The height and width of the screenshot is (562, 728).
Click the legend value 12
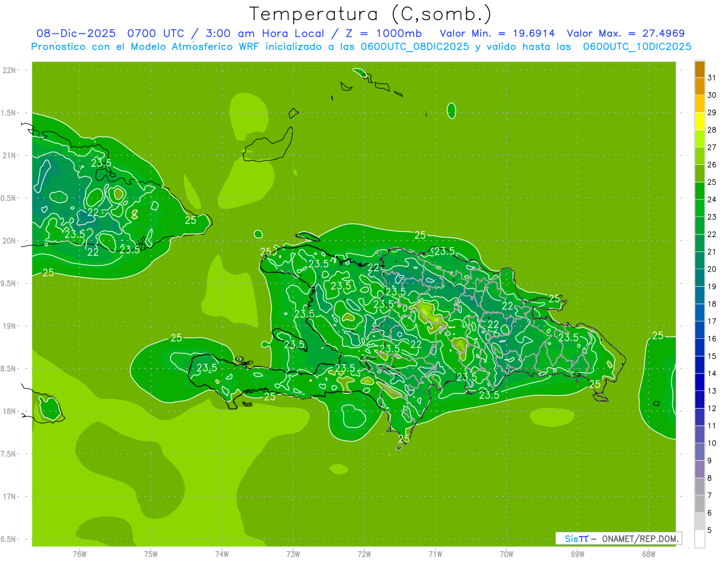pos(712,409)
